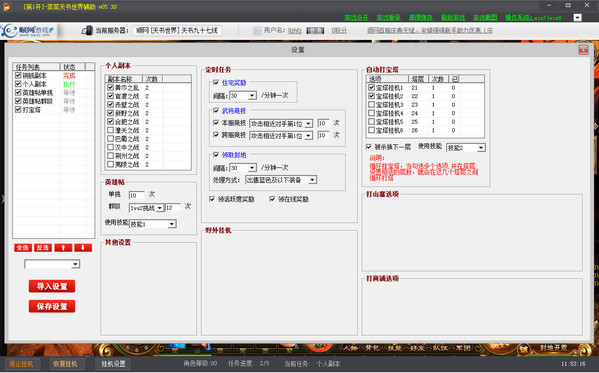Screen dimensions: 599x373
Task: Click the 恢复挂机 tab at bottom
Action: 65,364
